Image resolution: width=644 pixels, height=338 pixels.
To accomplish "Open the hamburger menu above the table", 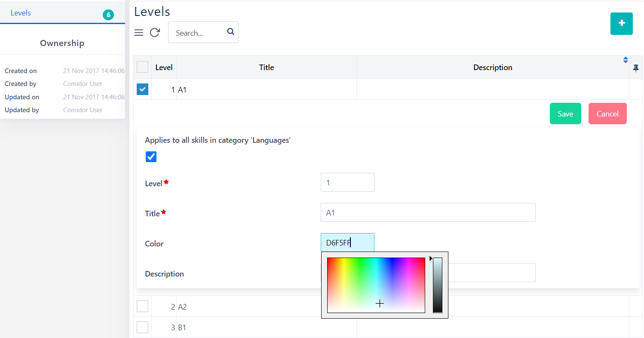I will pyautogui.click(x=138, y=32).
